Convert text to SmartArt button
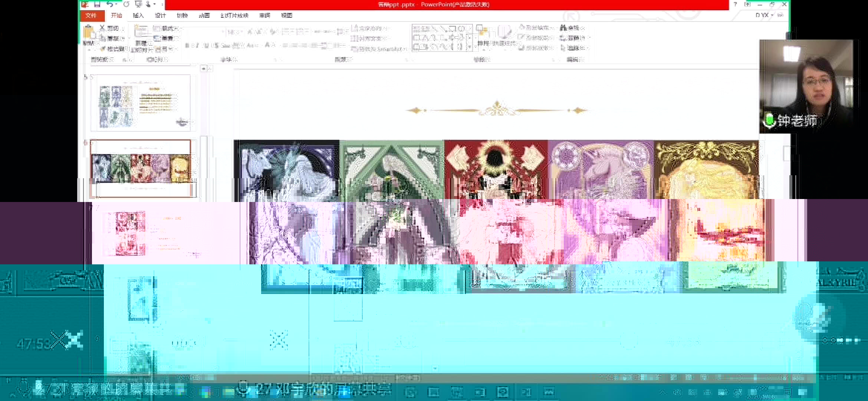The image size is (868, 401). point(379,49)
